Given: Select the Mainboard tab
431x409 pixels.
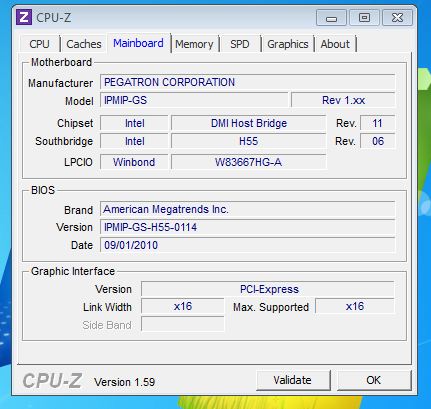Looking at the screenshot, I should point(138,43).
